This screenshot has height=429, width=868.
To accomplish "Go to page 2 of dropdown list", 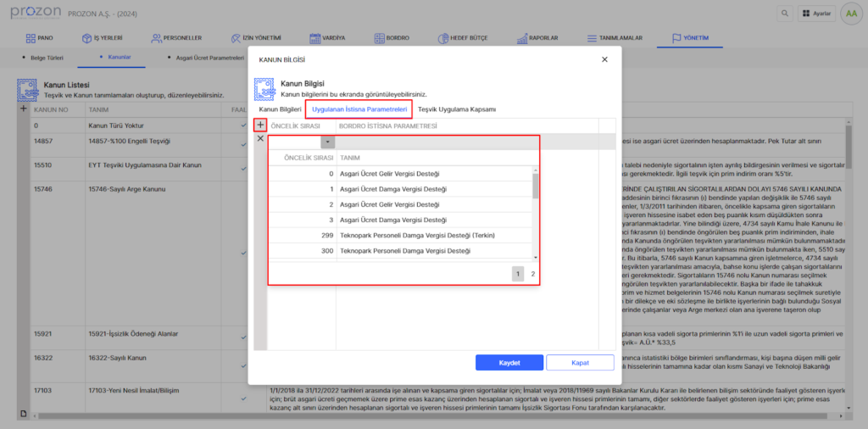I will click(532, 274).
